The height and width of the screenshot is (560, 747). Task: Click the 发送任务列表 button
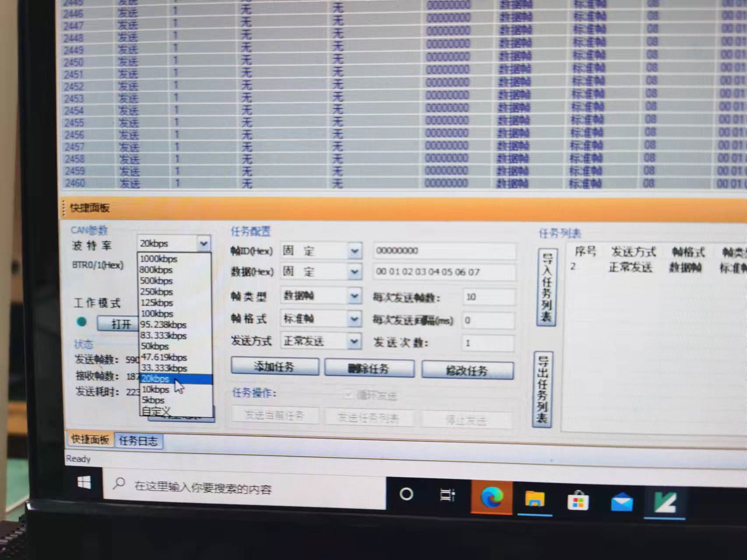click(369, 418)
